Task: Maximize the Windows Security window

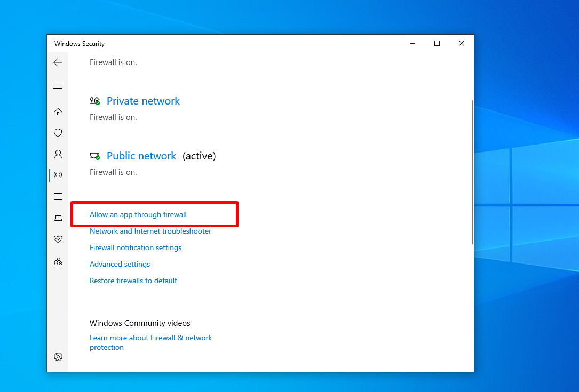Action: point(437,44)
